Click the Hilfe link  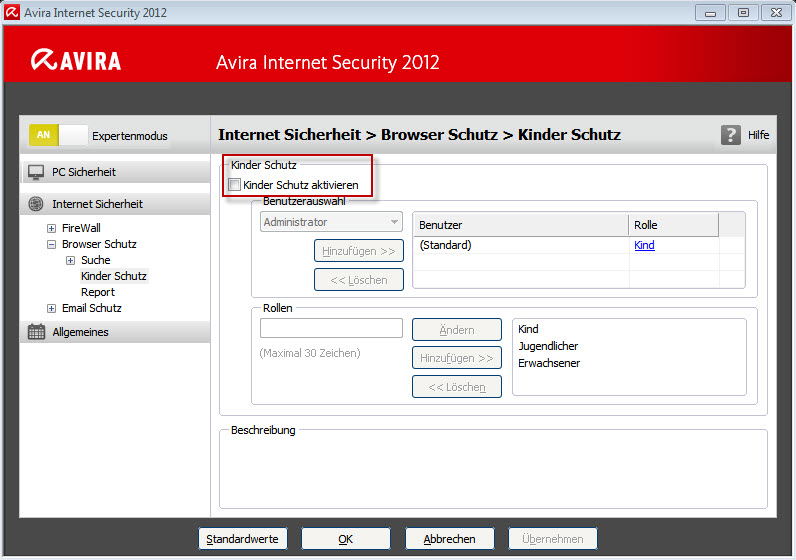point(758,135)
